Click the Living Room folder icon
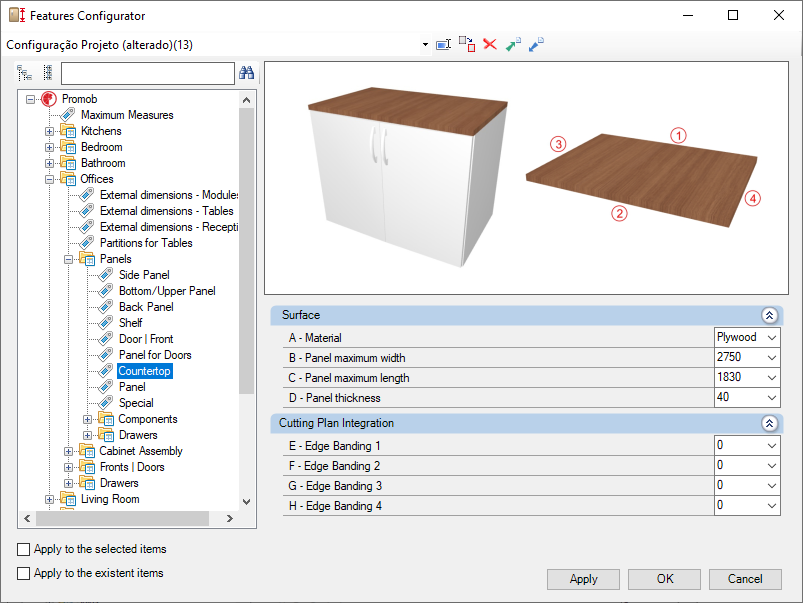The width and height of the screenshot is (812, 613). 68,499
